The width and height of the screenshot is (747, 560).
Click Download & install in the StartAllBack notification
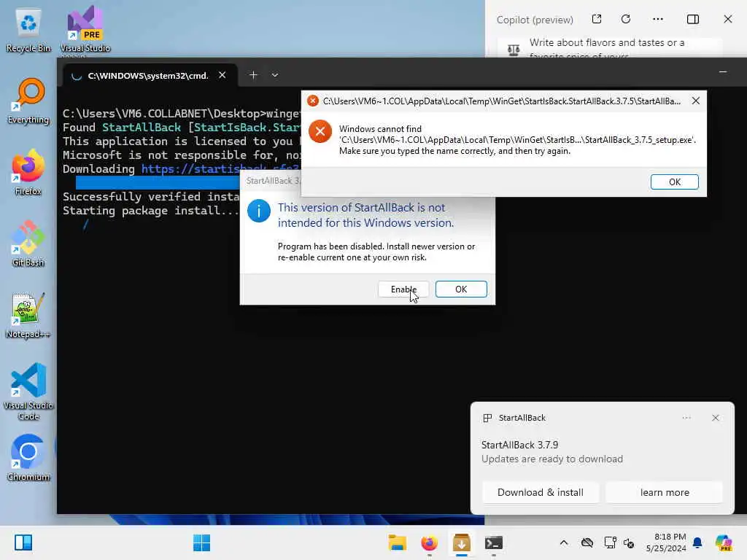click(x=541, y=492)
